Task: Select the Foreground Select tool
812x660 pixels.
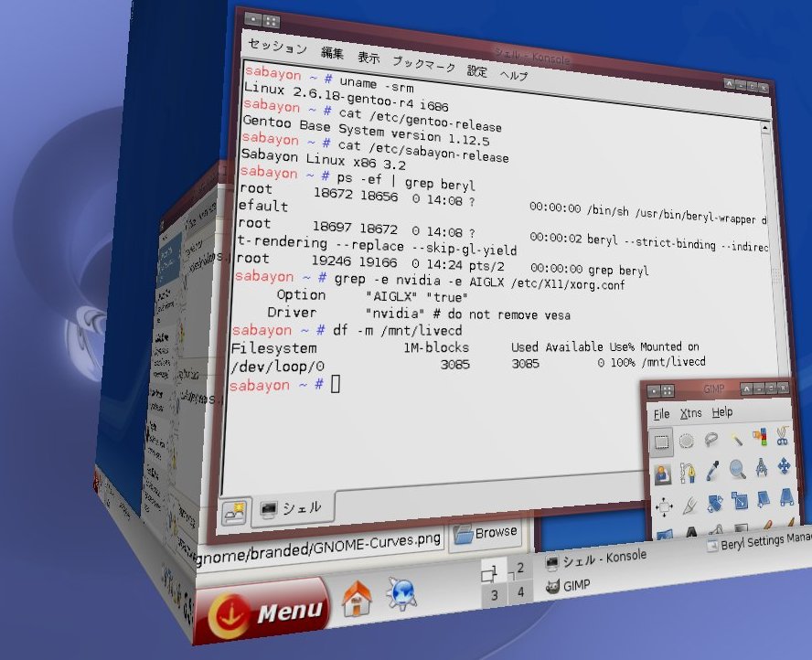Action: point(662,474)
